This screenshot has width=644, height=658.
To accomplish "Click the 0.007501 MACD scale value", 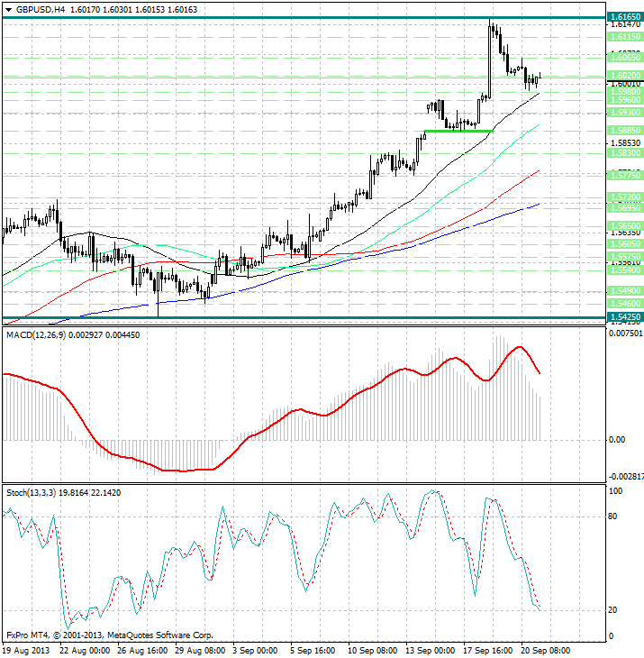I will [x=624, y=333].
